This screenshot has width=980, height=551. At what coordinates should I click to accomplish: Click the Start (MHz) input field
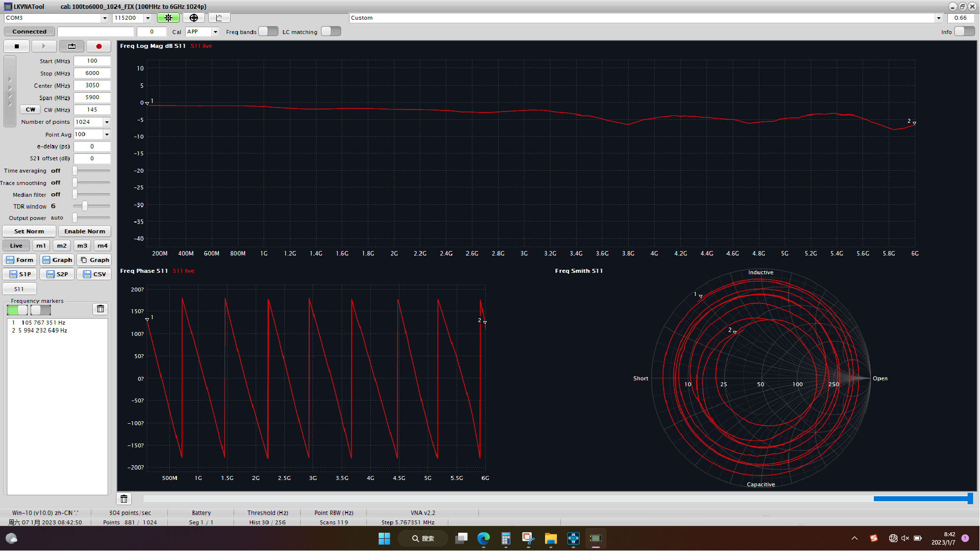coord(92,61)
